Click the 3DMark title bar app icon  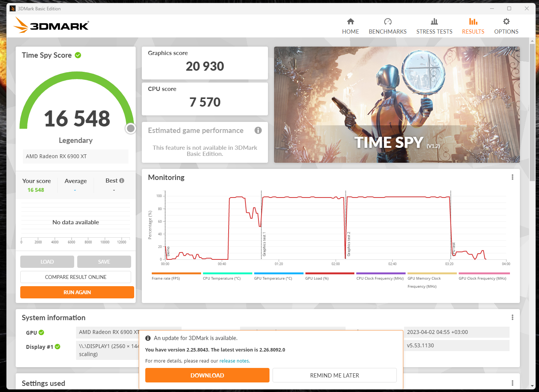[13, 8]
